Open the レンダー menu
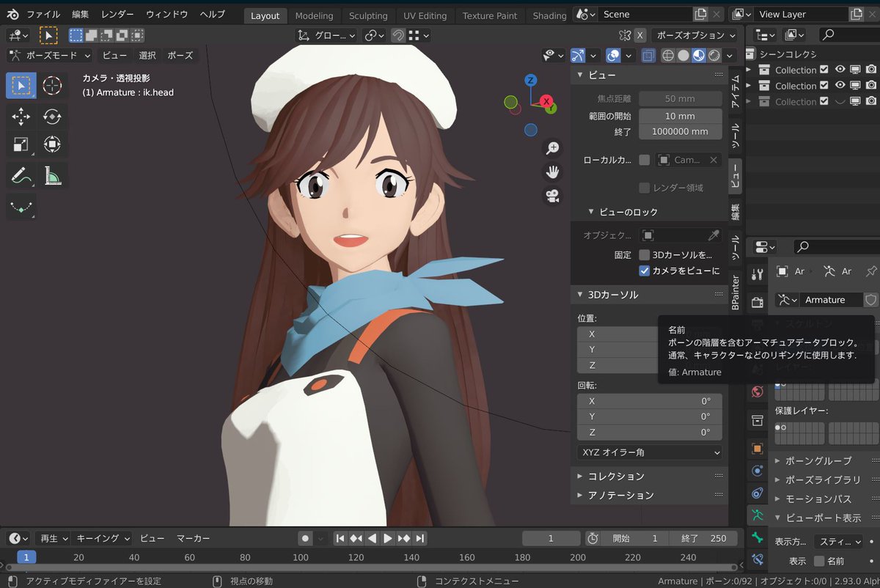 point(117,15)
